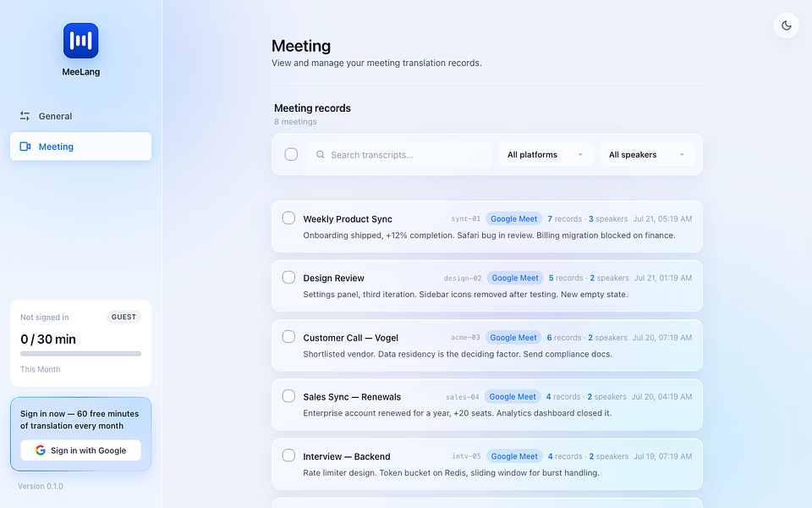Click the 60 free minutes sign-in promo text

pyautogui.click(x=80, y=419)
